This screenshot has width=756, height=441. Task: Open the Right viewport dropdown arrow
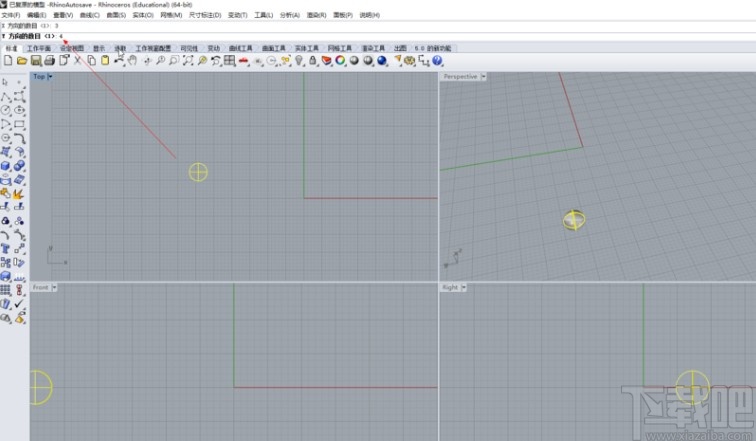tap(464, 287)
